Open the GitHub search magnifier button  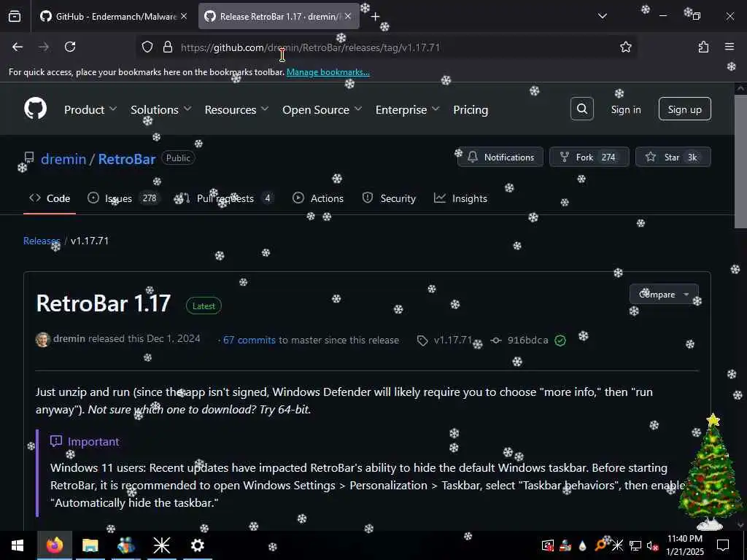click(x=581, y=109)
